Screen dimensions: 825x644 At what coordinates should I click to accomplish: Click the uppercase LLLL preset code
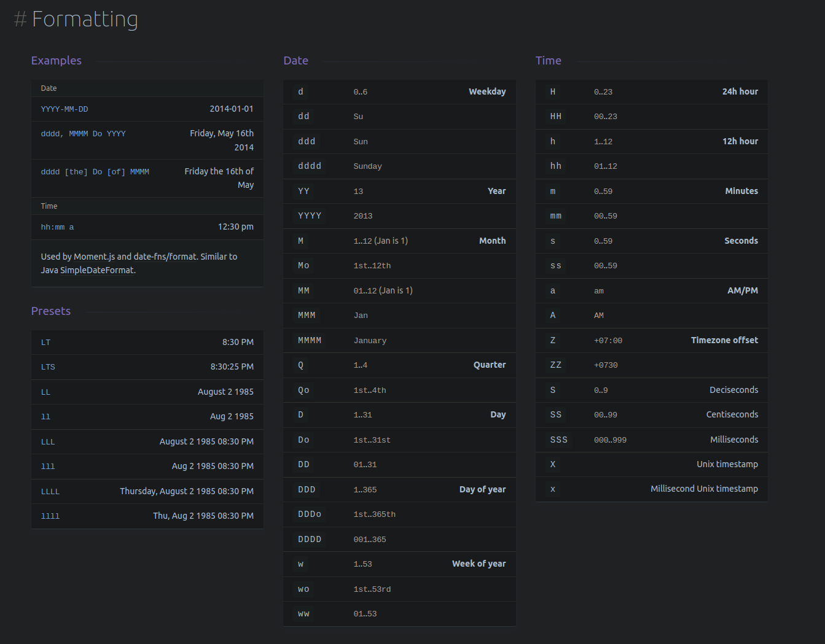click(x=50, y=492)
